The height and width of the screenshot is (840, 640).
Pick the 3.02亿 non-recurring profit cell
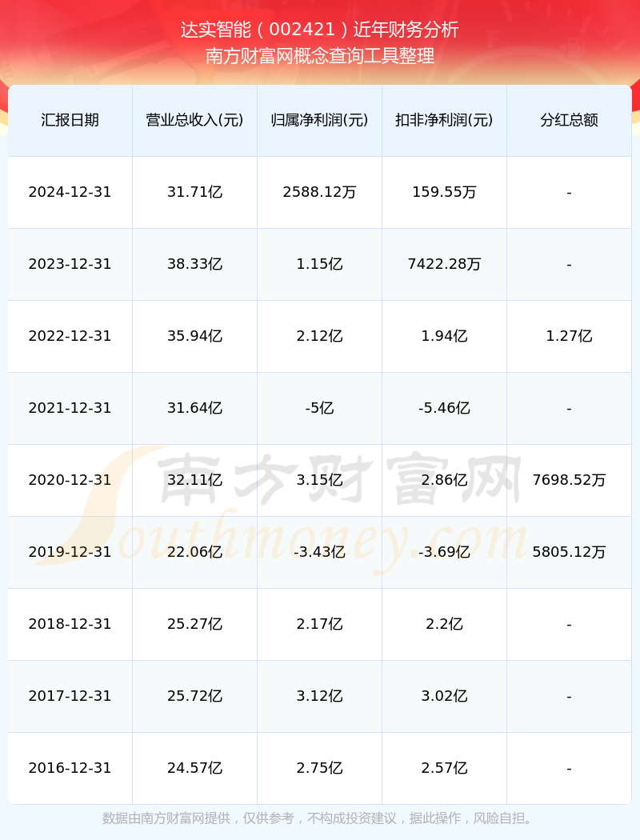click(445, 696)
